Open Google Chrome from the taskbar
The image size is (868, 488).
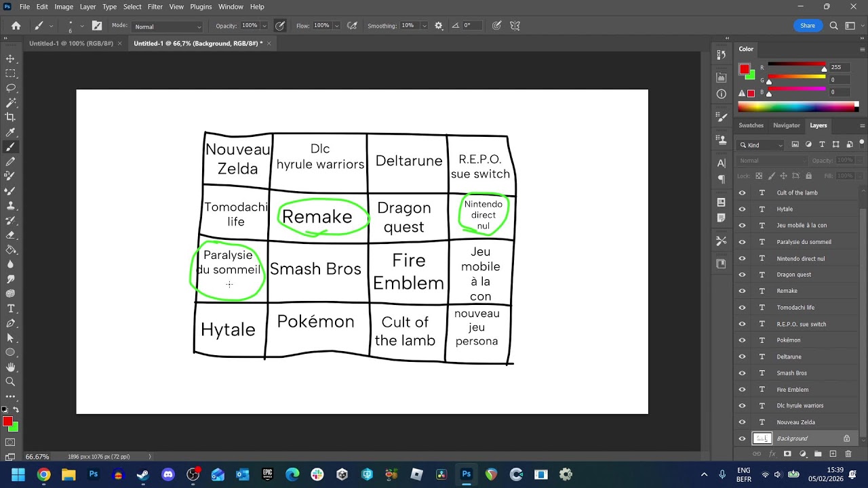tap(43, 474)
